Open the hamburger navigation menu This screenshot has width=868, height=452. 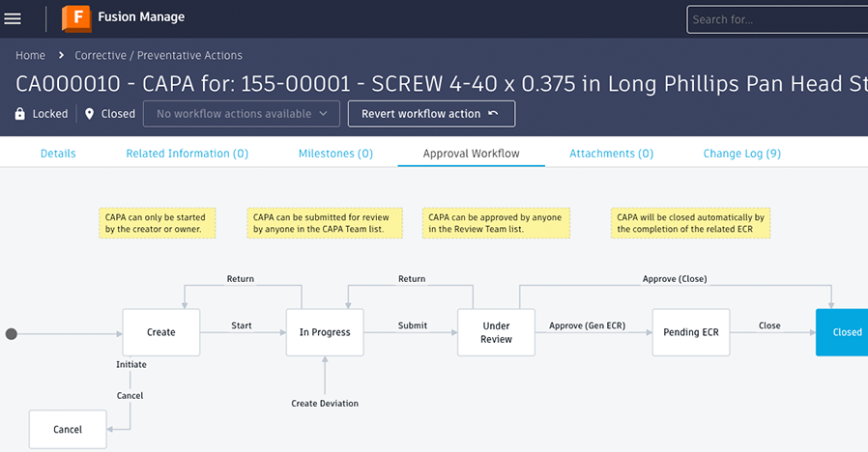(13, 19)
